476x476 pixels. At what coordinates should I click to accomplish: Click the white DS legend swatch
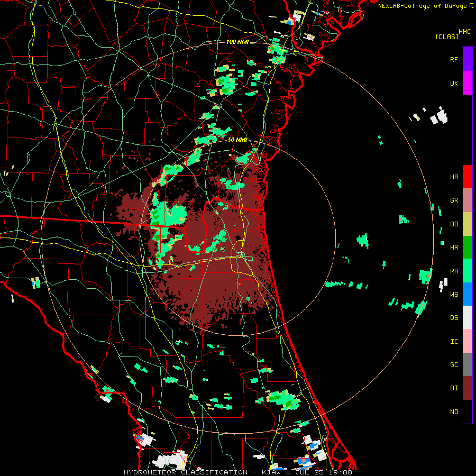tap(467, 317)
